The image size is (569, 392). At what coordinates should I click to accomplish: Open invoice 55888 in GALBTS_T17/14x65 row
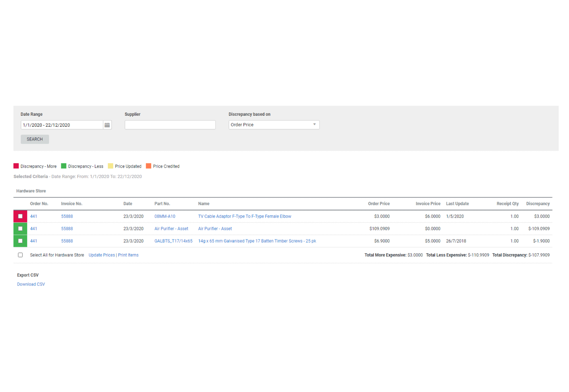pyautogui.click(x=67, y=241)
